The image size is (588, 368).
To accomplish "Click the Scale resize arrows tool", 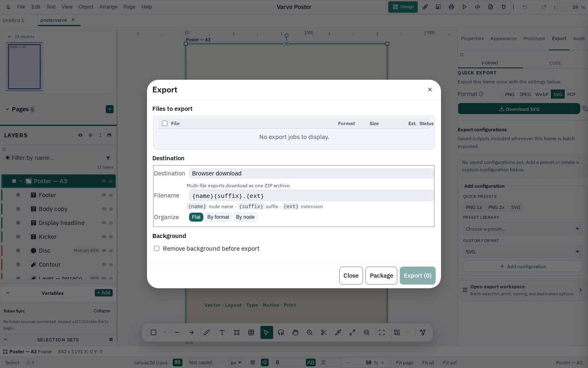I will coord(352,332).
